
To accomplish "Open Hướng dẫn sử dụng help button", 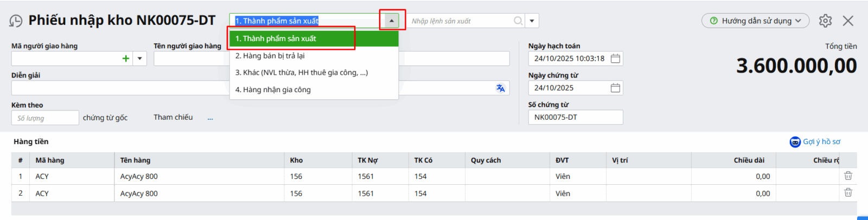I will (755, 21).
